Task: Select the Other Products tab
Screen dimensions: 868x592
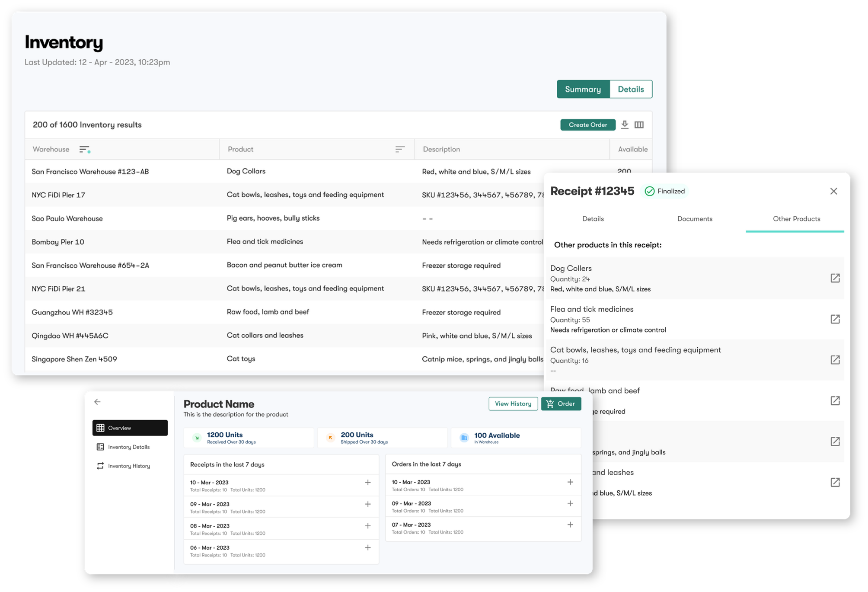Action: [796, 219]
